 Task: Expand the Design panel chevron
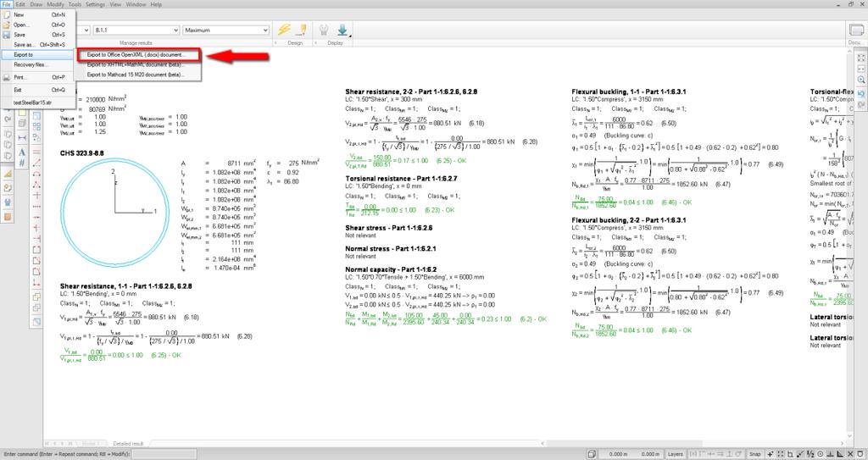pyautogui.click(x=275, y=42)
